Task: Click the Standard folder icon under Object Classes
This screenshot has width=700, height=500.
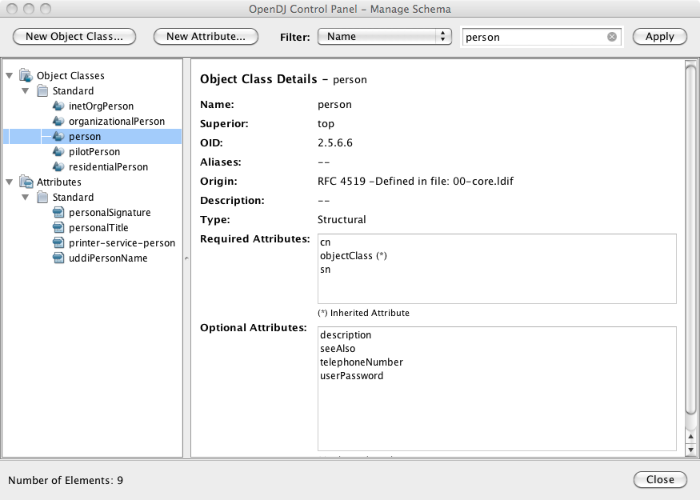Action: tap(42, 91)
